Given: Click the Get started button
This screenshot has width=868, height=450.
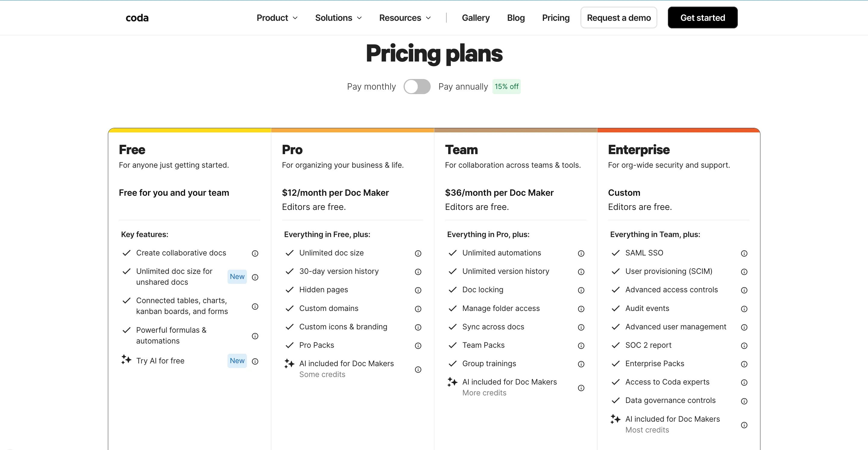Looking at the screenshot, I should coord(703,17).
